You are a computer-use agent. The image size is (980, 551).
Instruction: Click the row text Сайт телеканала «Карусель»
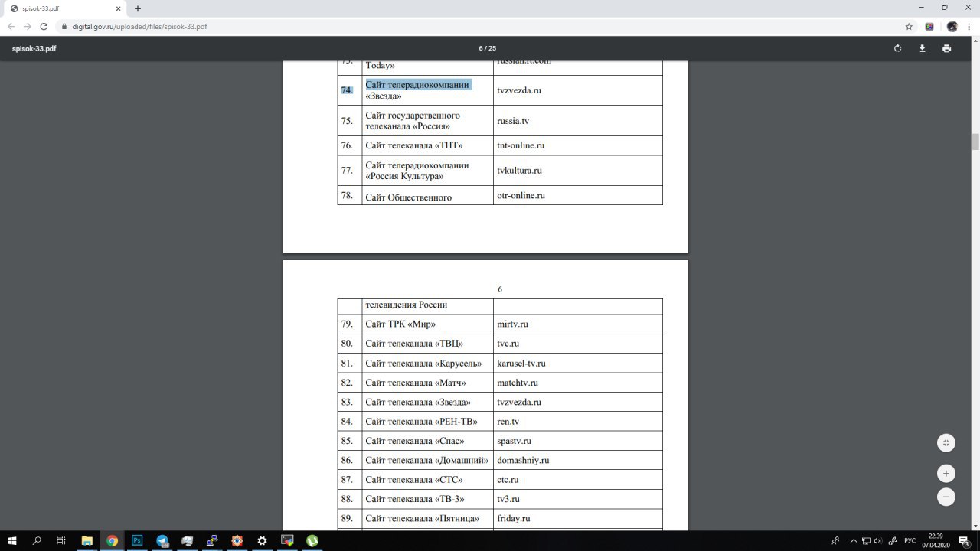click(424, 364)
